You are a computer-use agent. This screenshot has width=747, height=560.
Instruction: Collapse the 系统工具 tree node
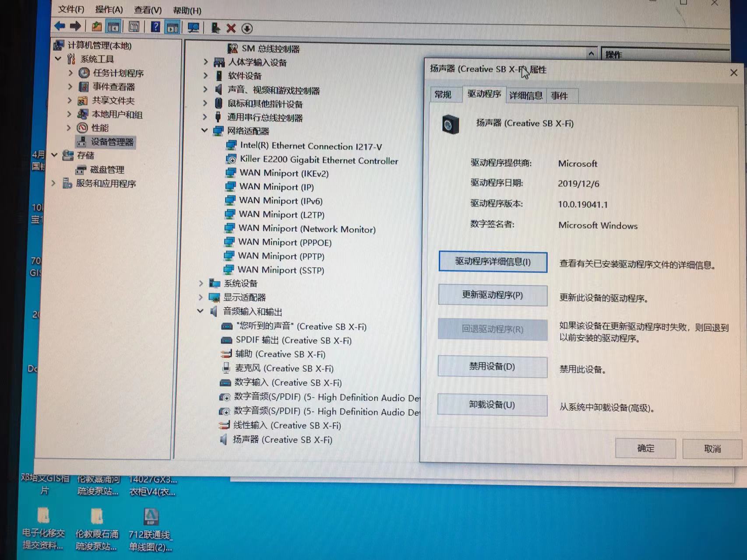[x=58, y=58]
